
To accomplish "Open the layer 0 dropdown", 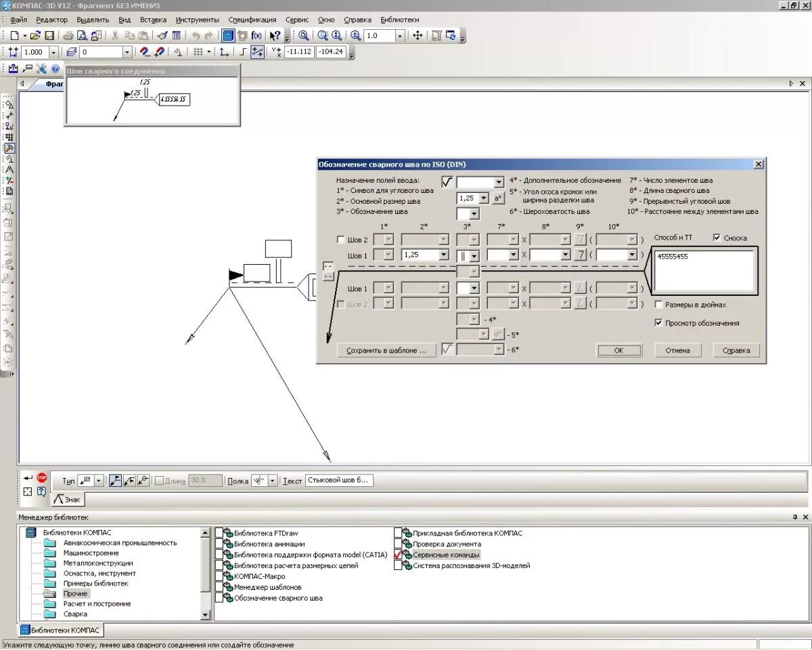I will 127,52.
